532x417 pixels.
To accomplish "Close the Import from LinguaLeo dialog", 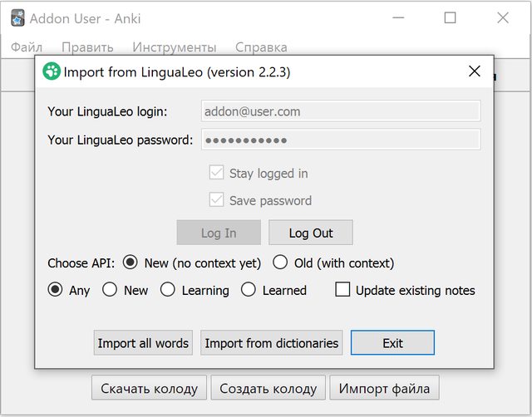I will click(x=474, y=71).
